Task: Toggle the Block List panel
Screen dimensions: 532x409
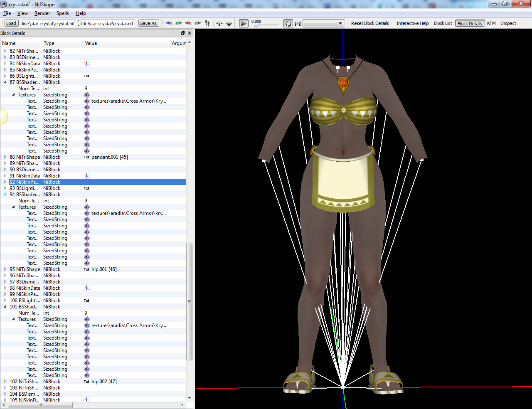Action: pyautogui.click(x=443, y=23)
